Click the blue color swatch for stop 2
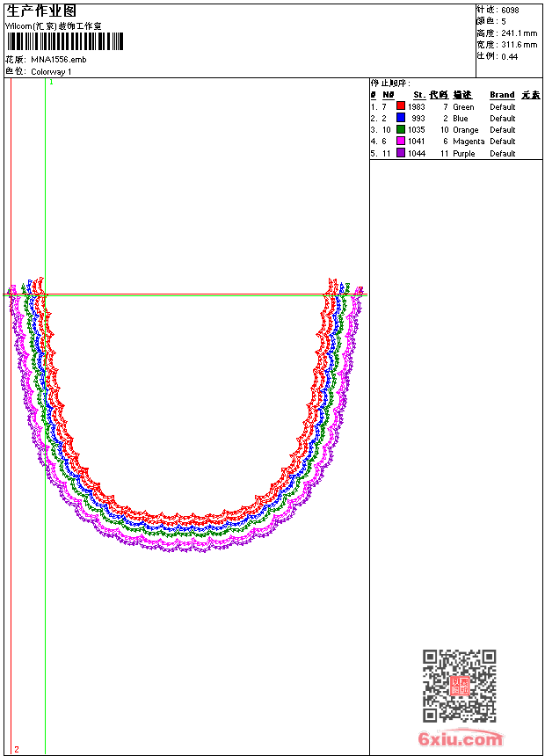This screenshot has height=756, width=545. coord(401,118)
